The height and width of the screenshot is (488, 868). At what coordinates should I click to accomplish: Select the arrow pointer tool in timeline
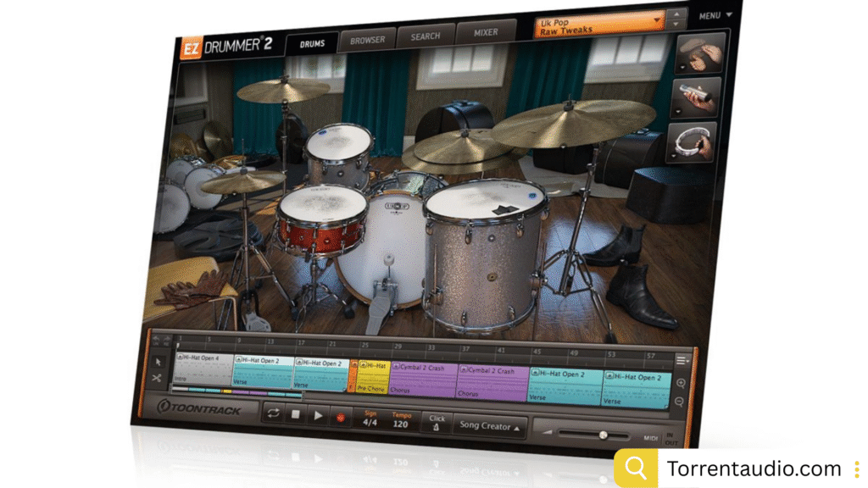[158, 362]
